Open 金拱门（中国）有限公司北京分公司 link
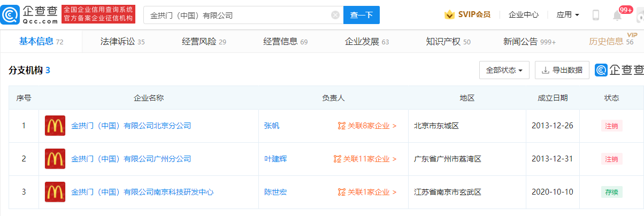 [131, 126]
